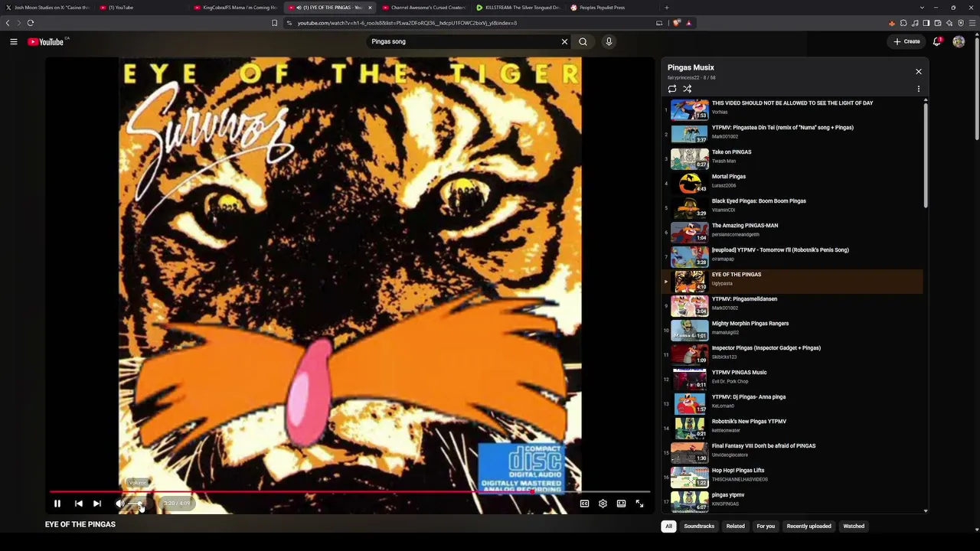Skip to next video in playlist
The width and height of the screenshot is (980, 551).
(97, 504)
